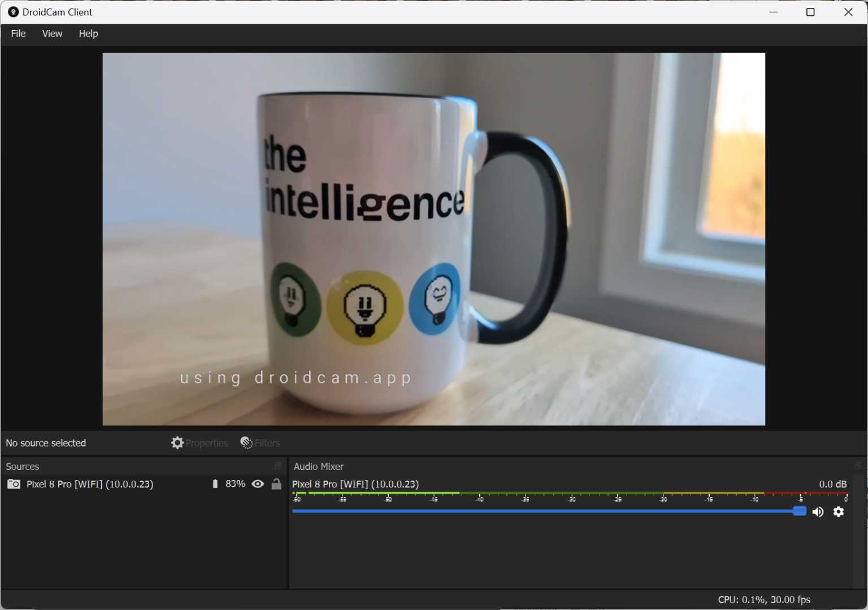Viewport: 868px width, 610px height.
Task: Open the View menu
Action: click(x=52, y=33)
